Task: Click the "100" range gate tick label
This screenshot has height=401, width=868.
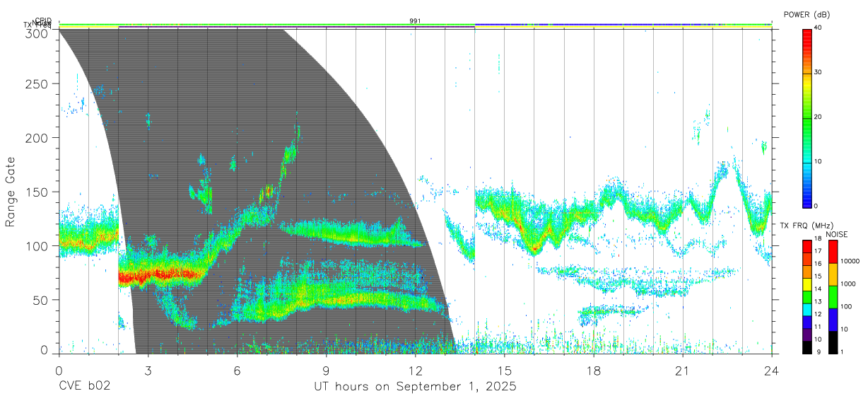Action: (x=38, y=246)
